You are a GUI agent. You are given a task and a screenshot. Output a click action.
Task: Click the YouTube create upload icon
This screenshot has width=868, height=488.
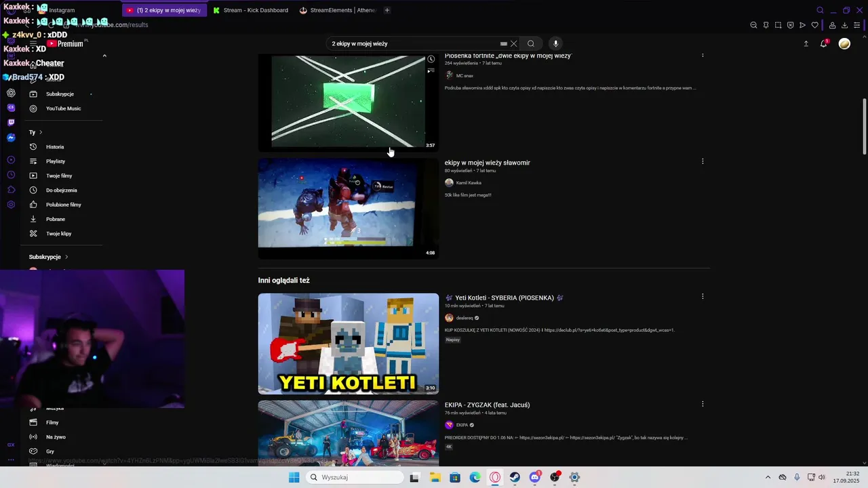point(806,43)
